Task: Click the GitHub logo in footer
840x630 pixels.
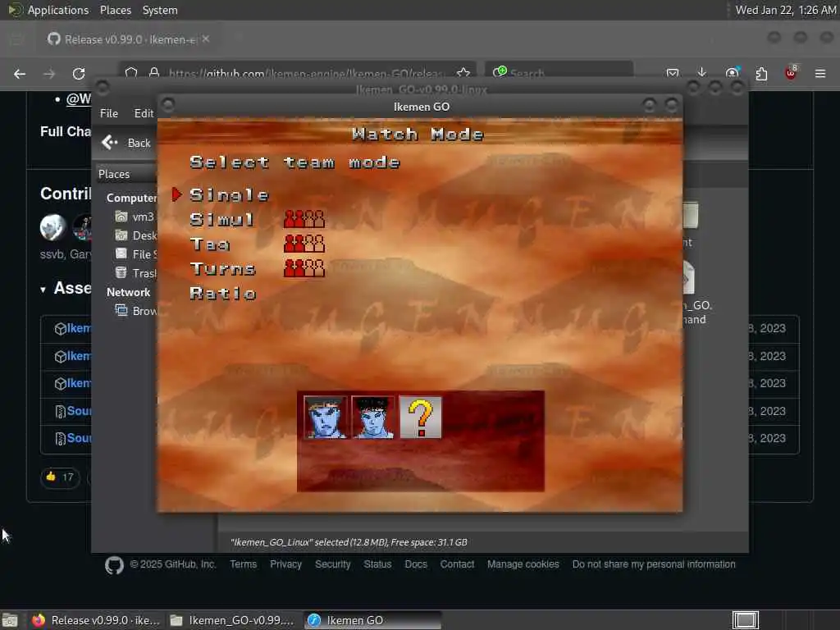Action: click(x=114, y=565)
